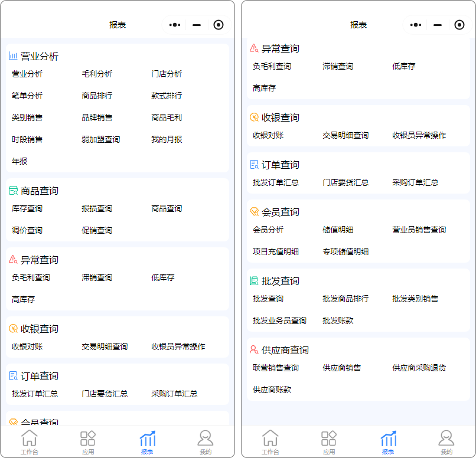Click the 营业分析 bar chart section icon

click(13, 56)
